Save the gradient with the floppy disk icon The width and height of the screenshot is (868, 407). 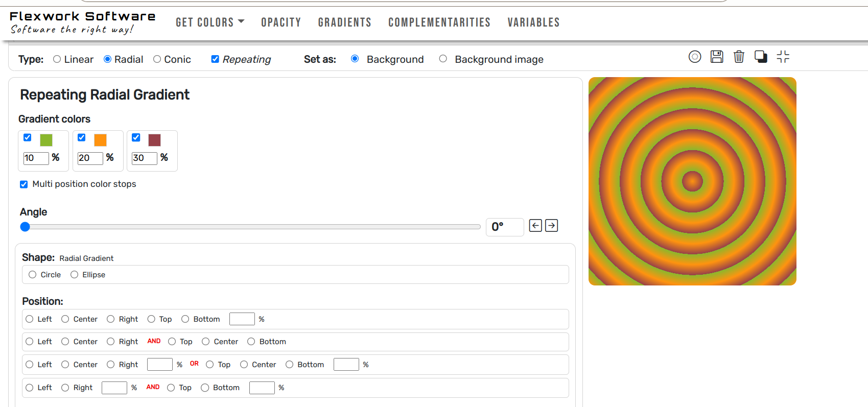coord(717,57)
